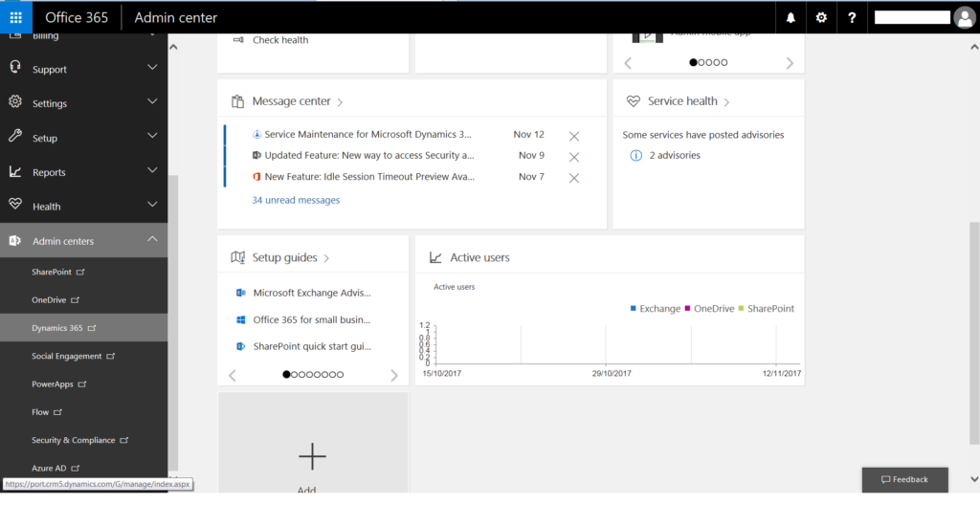Screen dimensions: 980x526
Task: Click the Support headset icon
Action: (15, 68)
